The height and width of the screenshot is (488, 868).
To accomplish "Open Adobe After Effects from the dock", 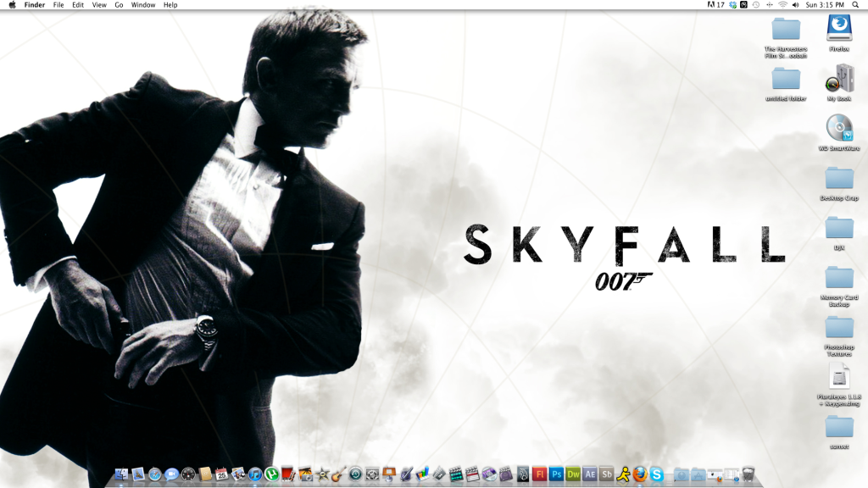I will pyautogui.click(x=590, y=474).
